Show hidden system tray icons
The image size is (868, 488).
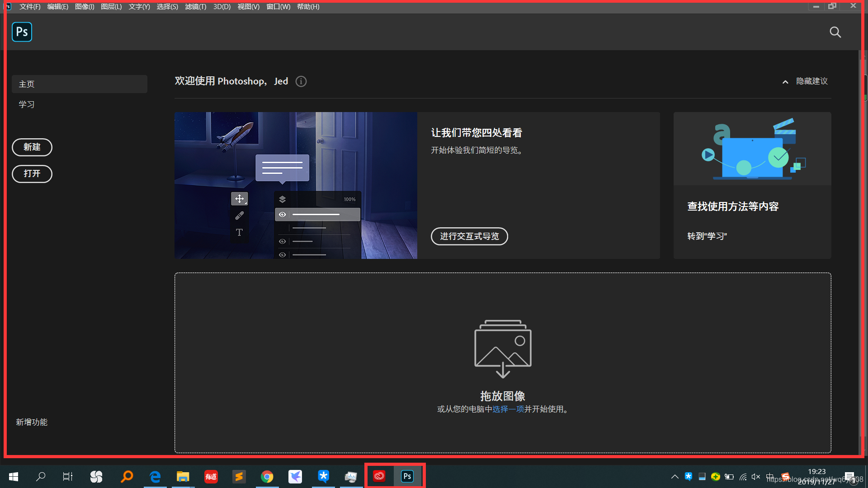click(x=675, y=477)
